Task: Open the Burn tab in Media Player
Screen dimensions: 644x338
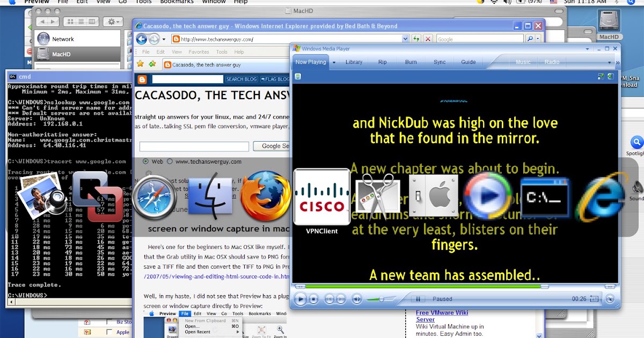Action: (411, 62)
